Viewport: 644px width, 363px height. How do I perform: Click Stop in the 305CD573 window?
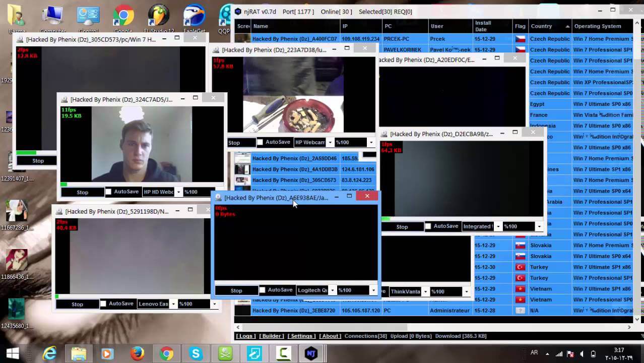tap(38, 161)
